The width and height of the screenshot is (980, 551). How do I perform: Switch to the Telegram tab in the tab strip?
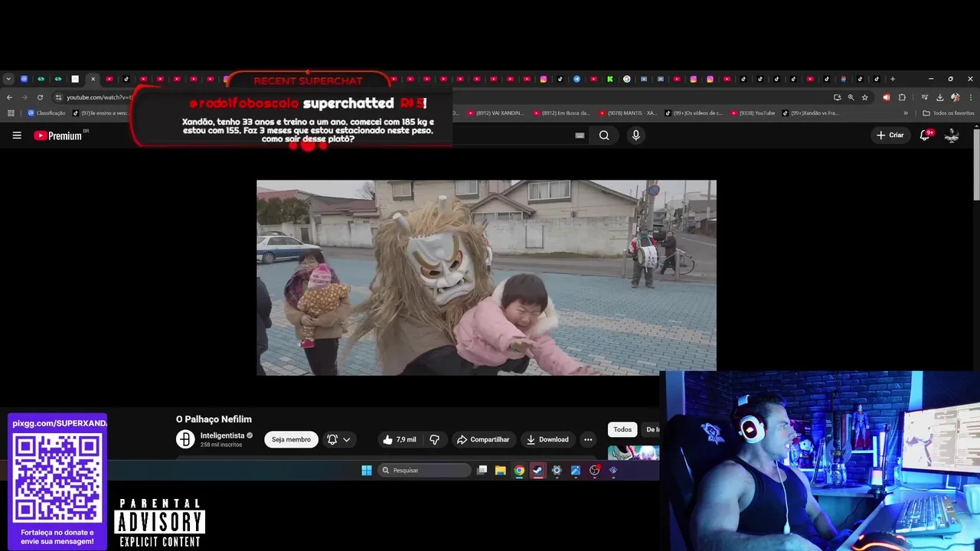coord(577,79)
